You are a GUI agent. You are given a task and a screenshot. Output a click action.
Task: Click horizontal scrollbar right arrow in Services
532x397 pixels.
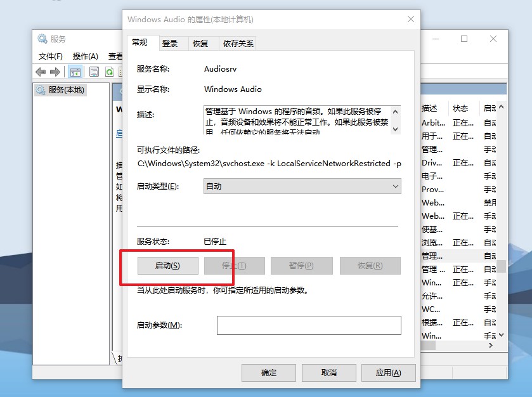point(491,346)
